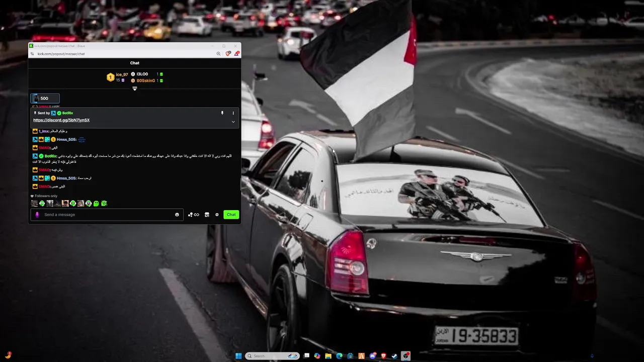Open Microsoft Store from taskbar
This screenshot has width=644, height=362.
[350, 356]
